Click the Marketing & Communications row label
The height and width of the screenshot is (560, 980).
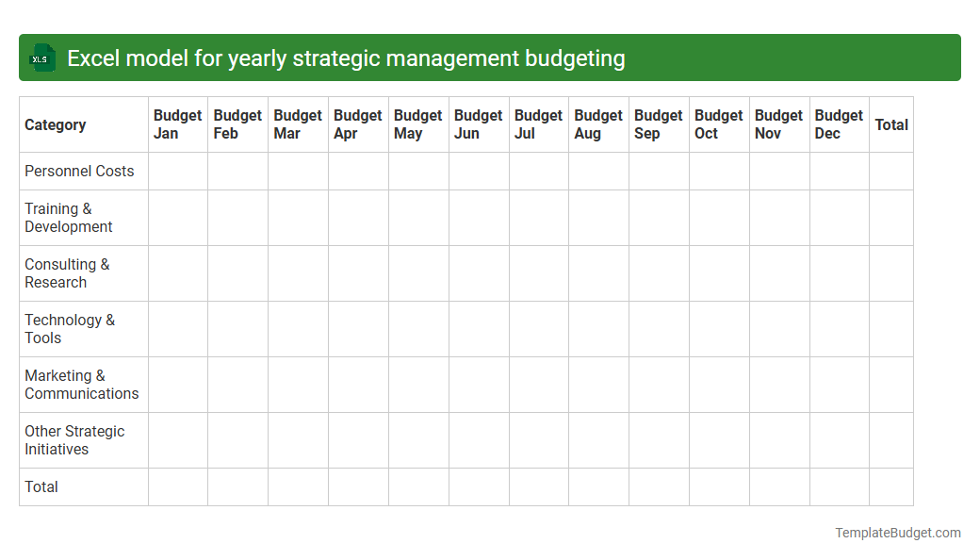(x=83, y=385)
